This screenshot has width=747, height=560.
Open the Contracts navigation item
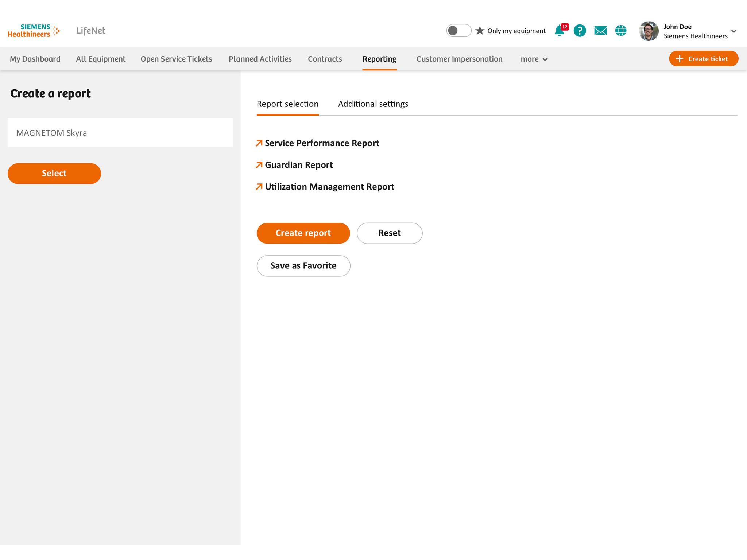click(x=325, y=59)
